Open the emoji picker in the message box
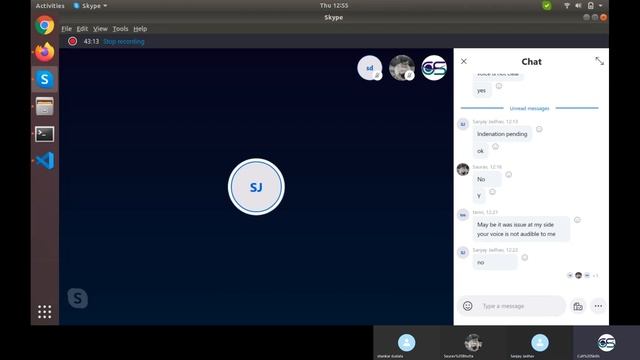The image size is (640, 360). (468, 306)
